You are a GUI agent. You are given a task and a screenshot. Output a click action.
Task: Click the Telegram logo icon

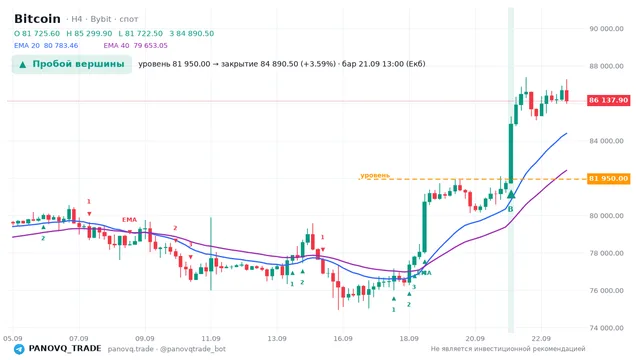19,349
